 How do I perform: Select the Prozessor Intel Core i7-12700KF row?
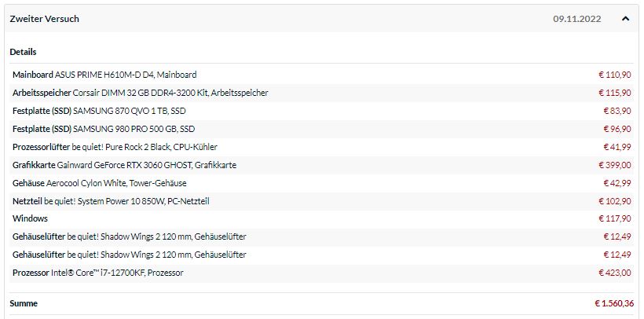point(321,273)
